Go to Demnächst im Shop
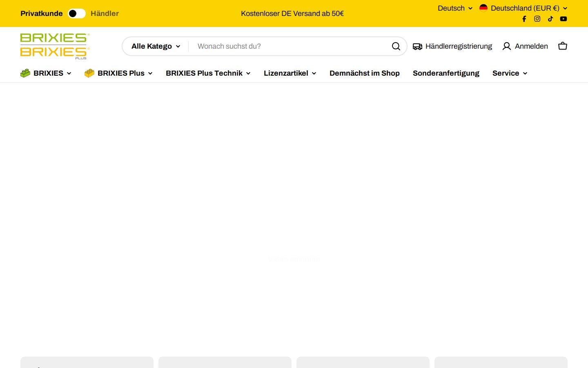Screen dimensions: 588x368 pos(365,73)
